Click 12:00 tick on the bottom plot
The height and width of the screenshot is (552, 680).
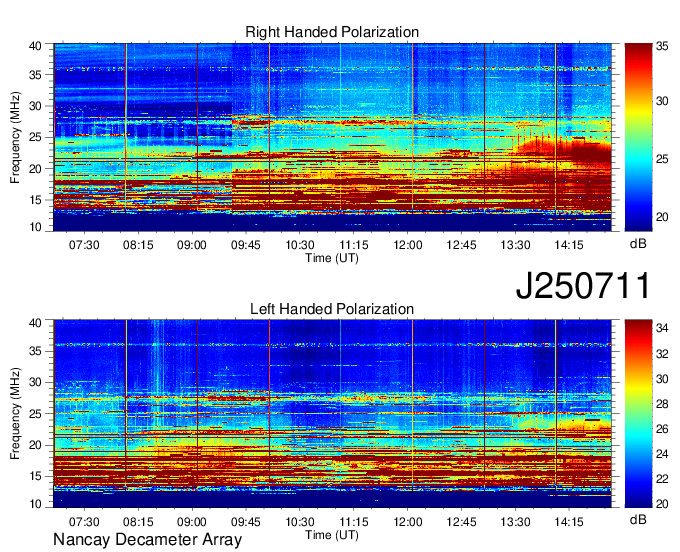[x=408, y=522]
